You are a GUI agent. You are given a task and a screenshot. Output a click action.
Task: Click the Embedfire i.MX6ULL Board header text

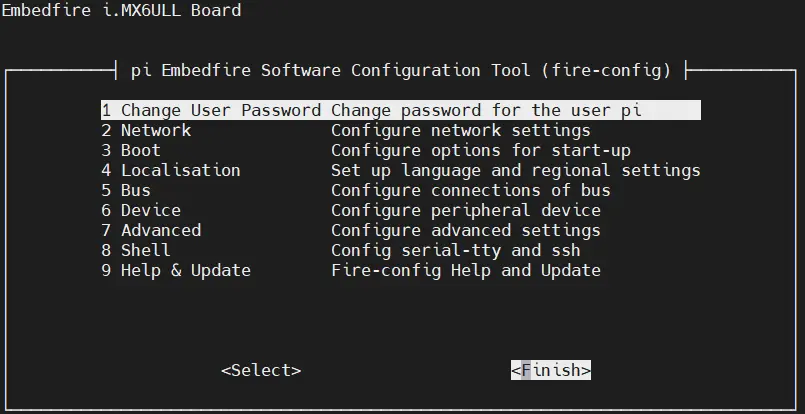point(121,11)
